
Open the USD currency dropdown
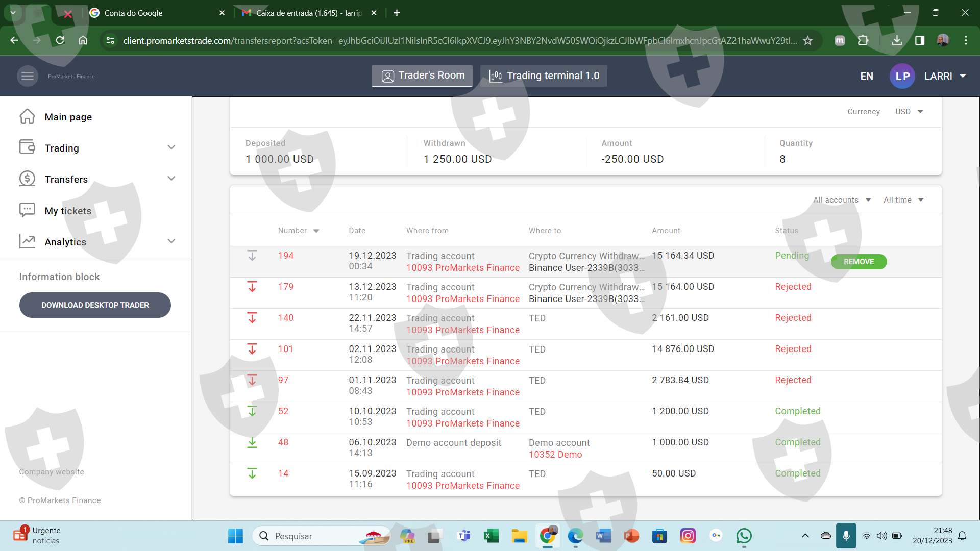coord(909,112)
